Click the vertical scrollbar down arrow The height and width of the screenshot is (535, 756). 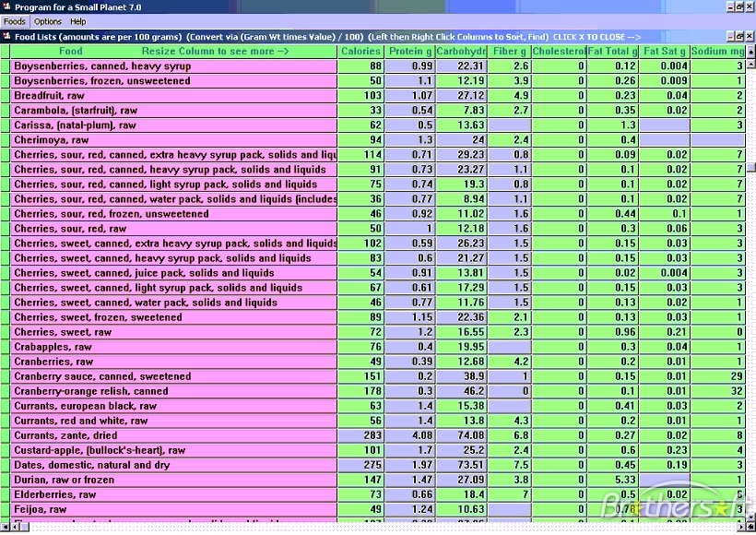coord(750,518)
